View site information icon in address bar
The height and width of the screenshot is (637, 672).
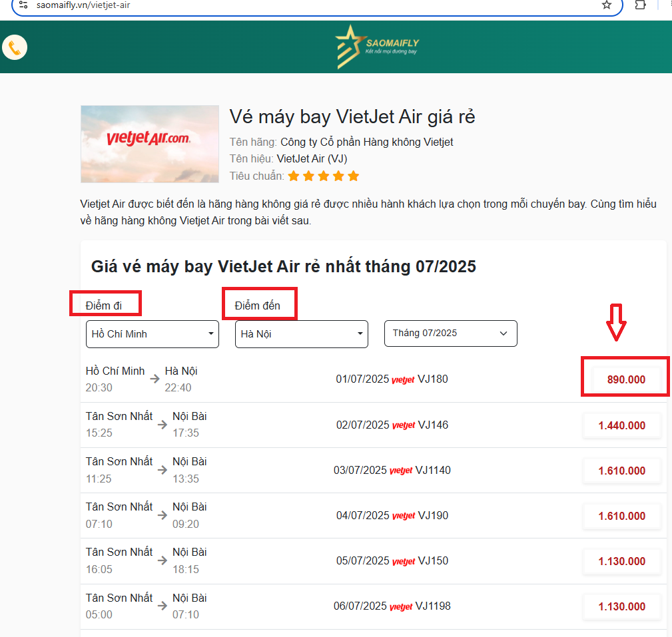[x=23, y=5]
